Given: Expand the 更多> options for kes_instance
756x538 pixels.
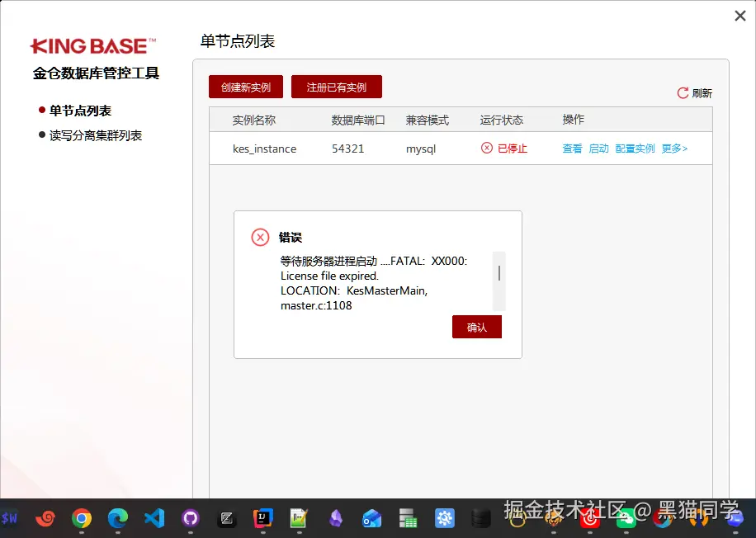Looking at the screenshot, I should point(674,149).
